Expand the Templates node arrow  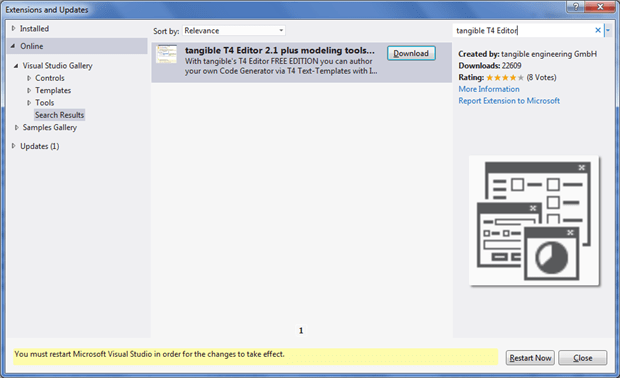[29, 91]
